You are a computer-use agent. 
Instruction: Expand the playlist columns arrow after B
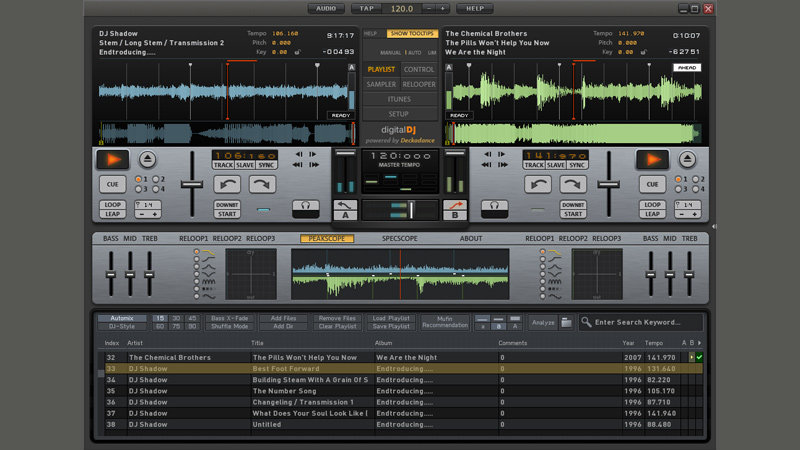(699, 343)
